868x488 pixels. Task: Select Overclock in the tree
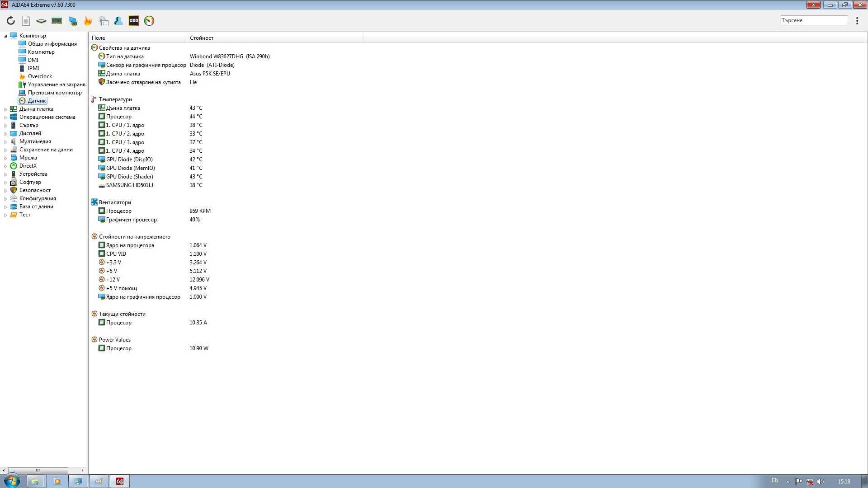40,76
